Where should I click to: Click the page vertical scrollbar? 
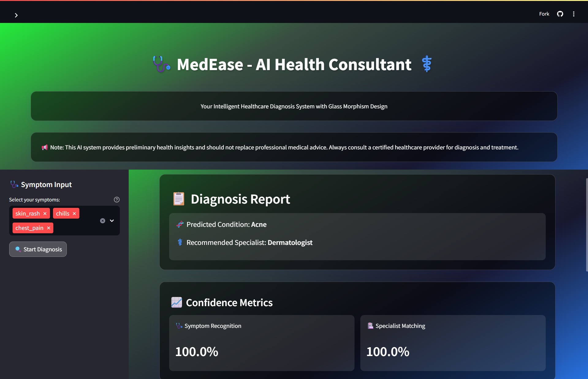point(587,225)
